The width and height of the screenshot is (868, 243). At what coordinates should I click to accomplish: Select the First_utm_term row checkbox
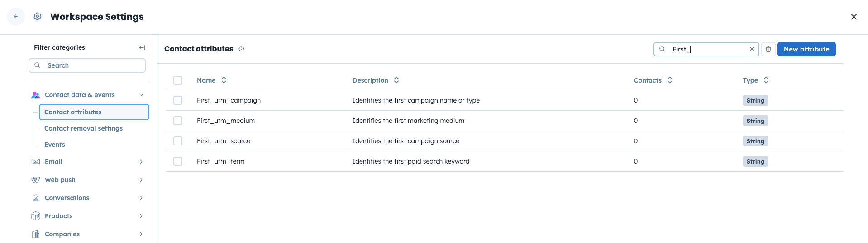point(178,161)
